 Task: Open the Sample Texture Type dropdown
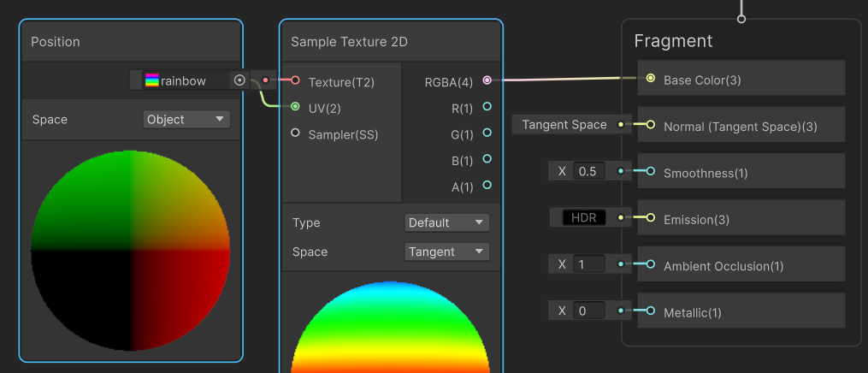click(446, 222)
